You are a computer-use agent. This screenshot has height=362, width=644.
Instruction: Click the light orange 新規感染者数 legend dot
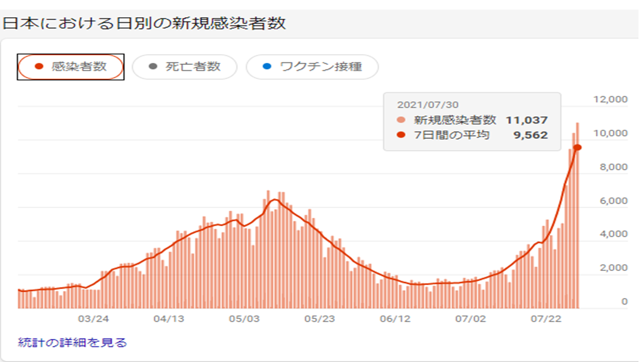[x=400, y=120]
